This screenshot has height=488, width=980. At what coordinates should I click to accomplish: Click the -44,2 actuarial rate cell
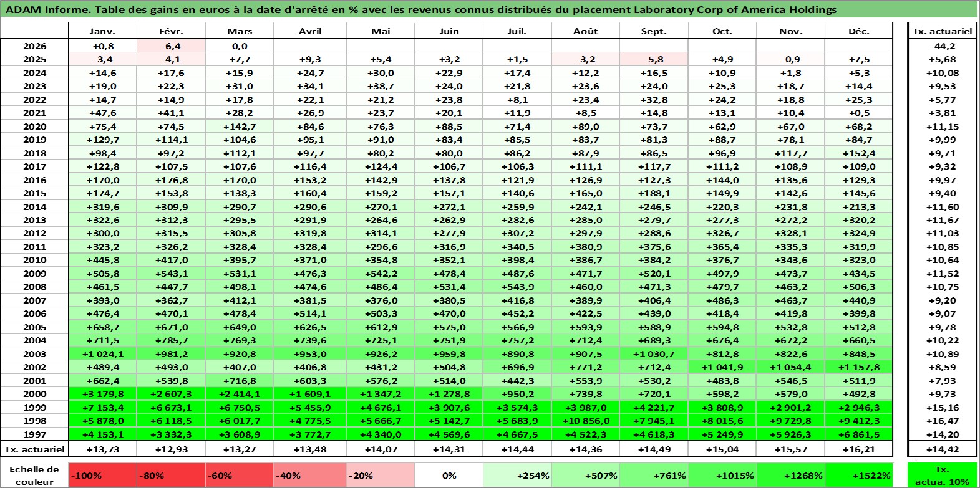point(942,46)
